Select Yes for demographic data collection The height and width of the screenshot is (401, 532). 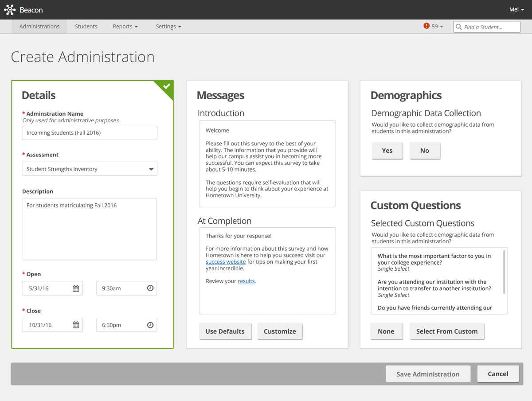point(387,151)
